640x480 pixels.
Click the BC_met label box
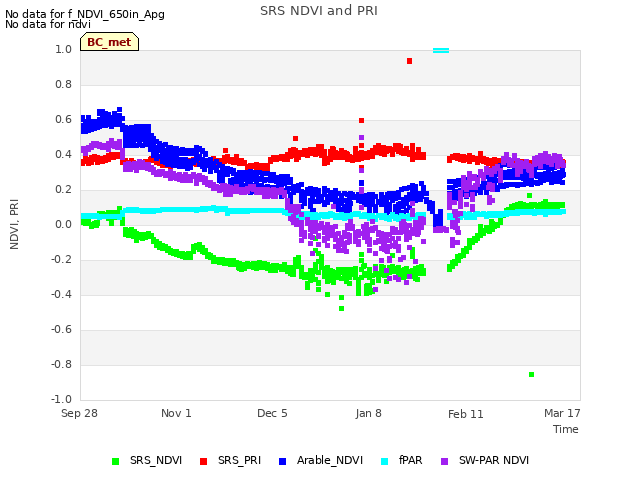[x=109, y=42]
